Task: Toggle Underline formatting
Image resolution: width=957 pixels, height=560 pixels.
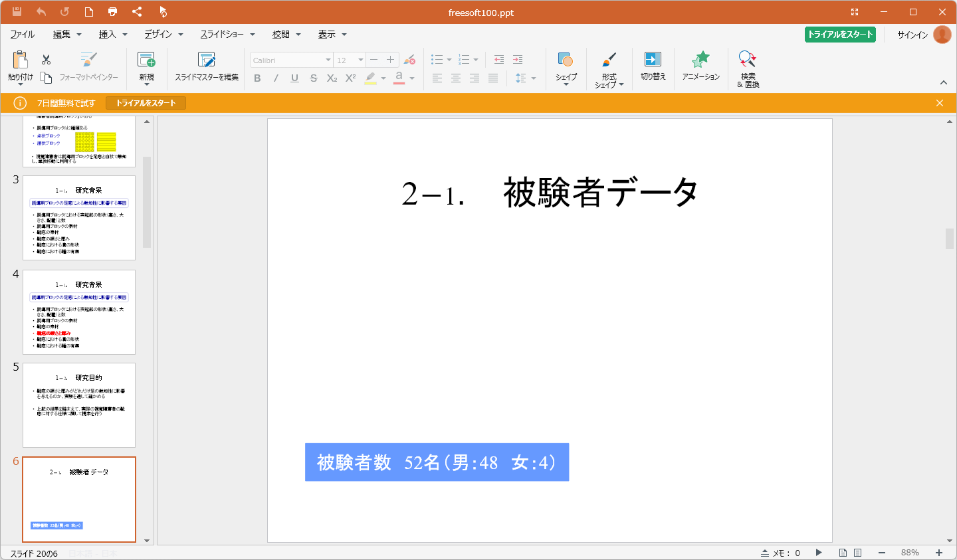Action: (294, 78)
